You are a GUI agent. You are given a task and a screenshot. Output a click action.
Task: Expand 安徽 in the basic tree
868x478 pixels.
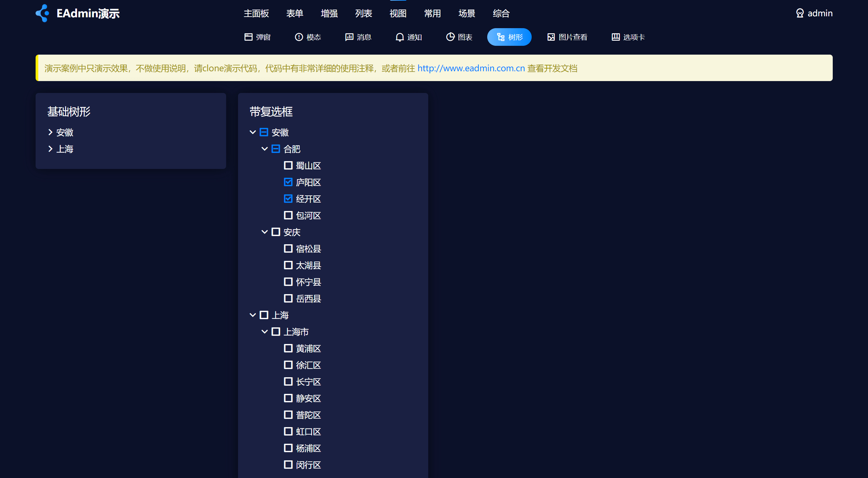point(50,132)
